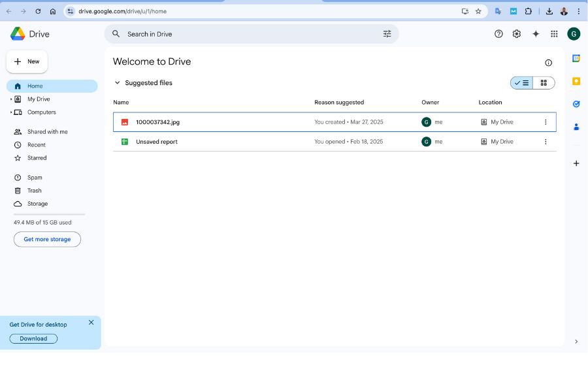The width and height of the screenshot is (588, 392).
Task: Select the Unsaved report file
Action: pyautogui.click(x=335, y=141)
